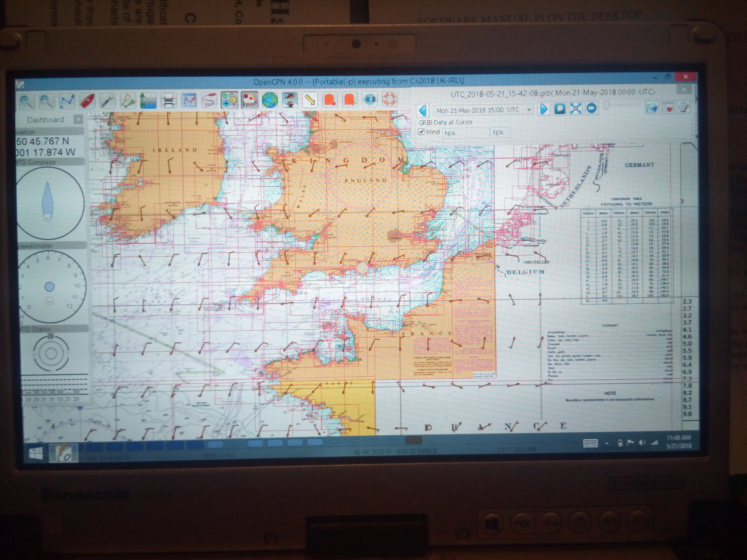Open the Windows Start button
The image size is (747, 560).
[36, 454]
